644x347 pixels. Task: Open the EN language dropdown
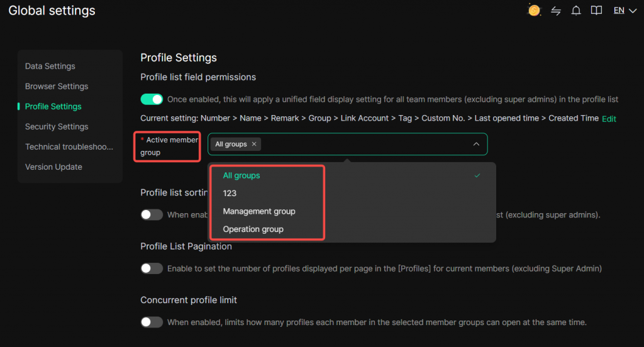pyautogui.click(x=625, y=11)
